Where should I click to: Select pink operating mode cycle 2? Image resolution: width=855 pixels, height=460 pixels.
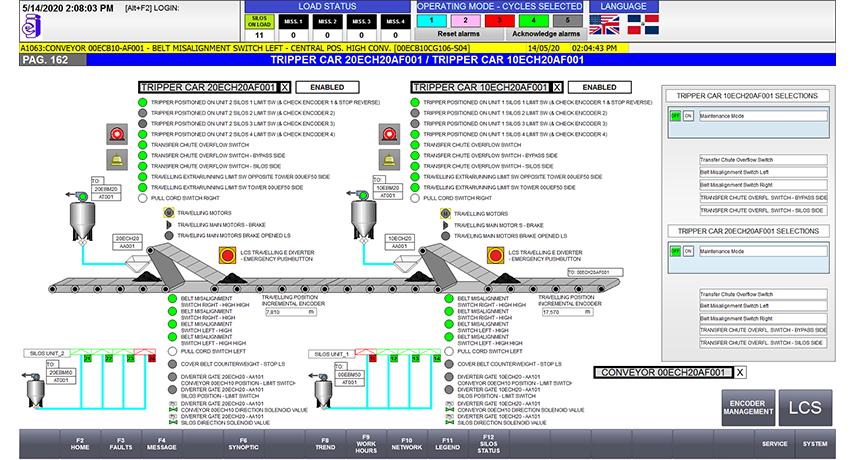(x=465, y=21)
